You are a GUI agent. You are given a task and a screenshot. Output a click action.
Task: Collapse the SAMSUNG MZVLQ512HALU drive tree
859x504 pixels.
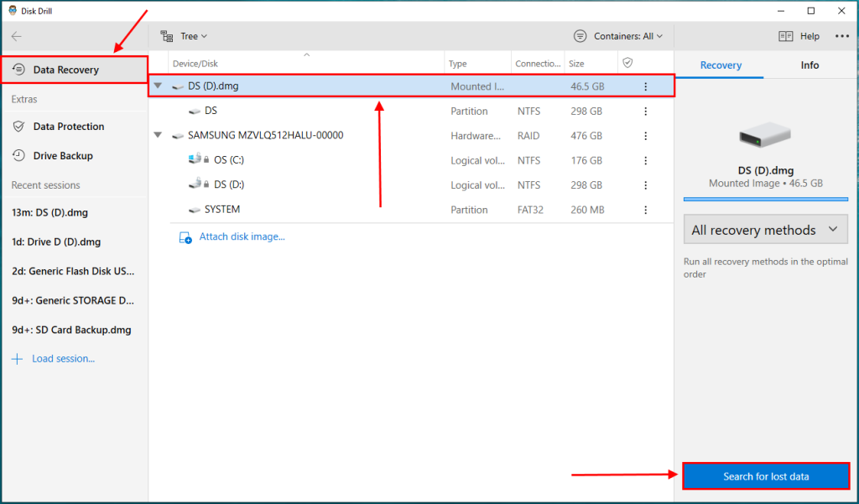(x=156, y=135)
